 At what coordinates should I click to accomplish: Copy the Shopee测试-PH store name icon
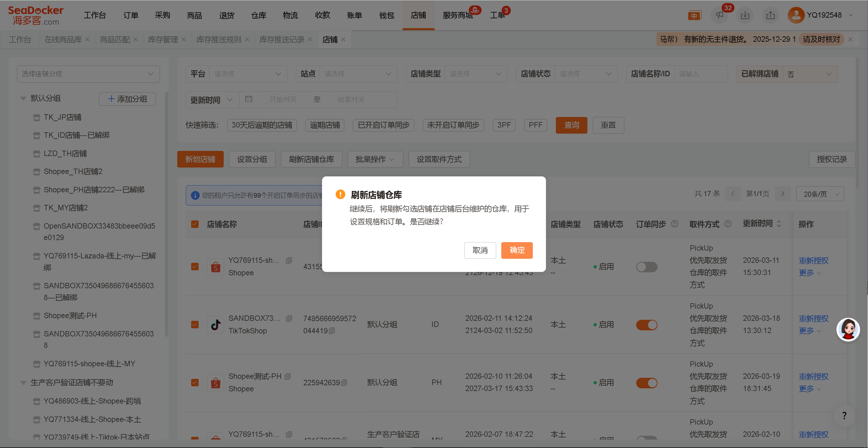point(288,376)
